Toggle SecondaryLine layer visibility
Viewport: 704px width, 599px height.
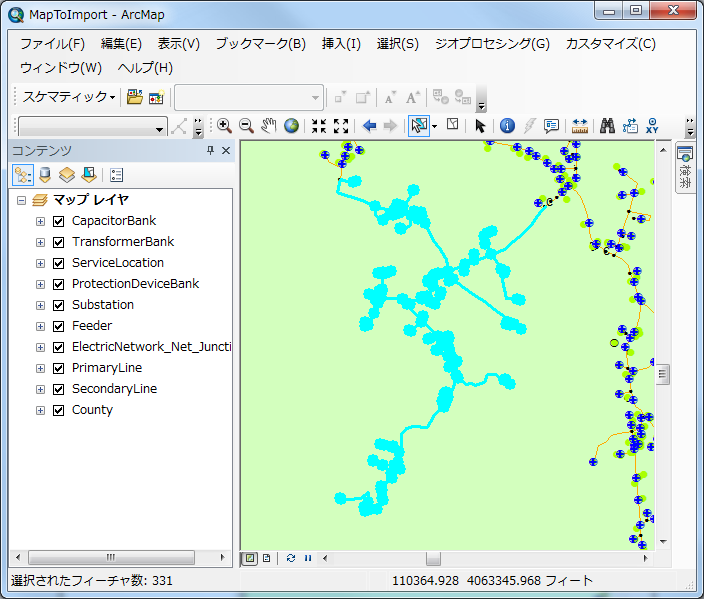(x=58, y=389)
